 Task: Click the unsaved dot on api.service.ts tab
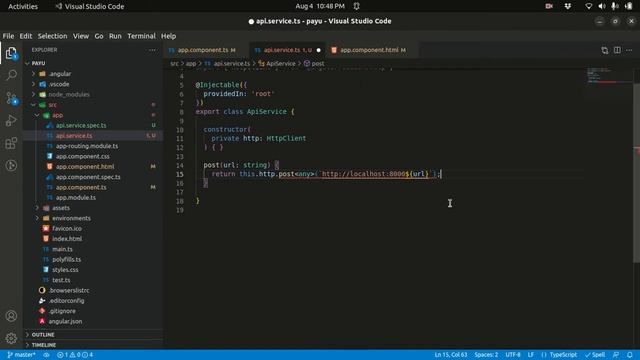pyautogui.click(x=318, y=50)
